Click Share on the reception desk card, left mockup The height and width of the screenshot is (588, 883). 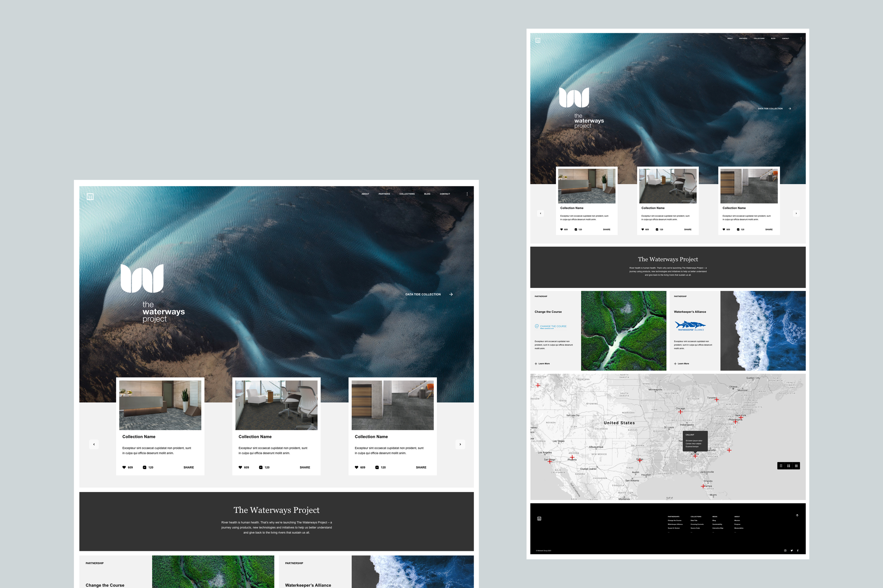click(189, 468)
